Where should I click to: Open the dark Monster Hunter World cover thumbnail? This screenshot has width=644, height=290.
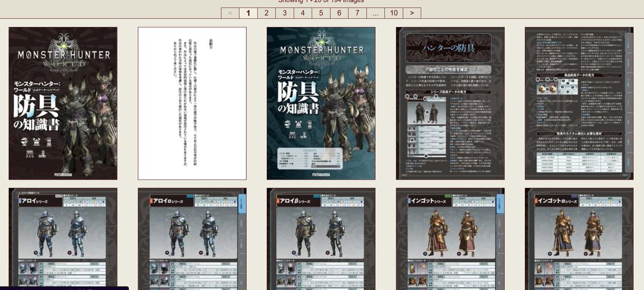pos(63,103)
